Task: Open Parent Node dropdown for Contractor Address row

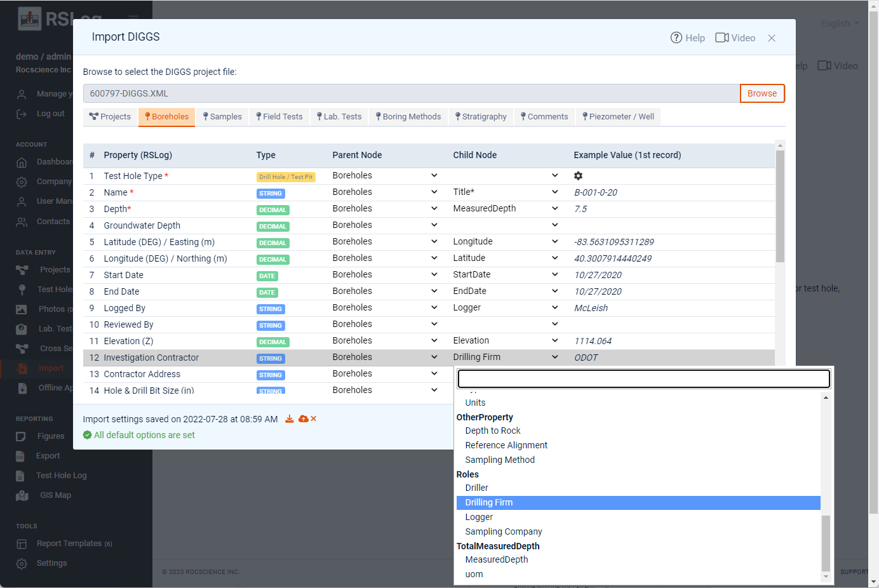Action: [385, 373]
